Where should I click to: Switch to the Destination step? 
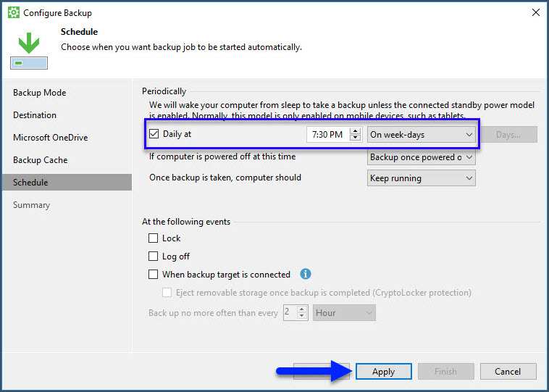click(x=35, y=115)
